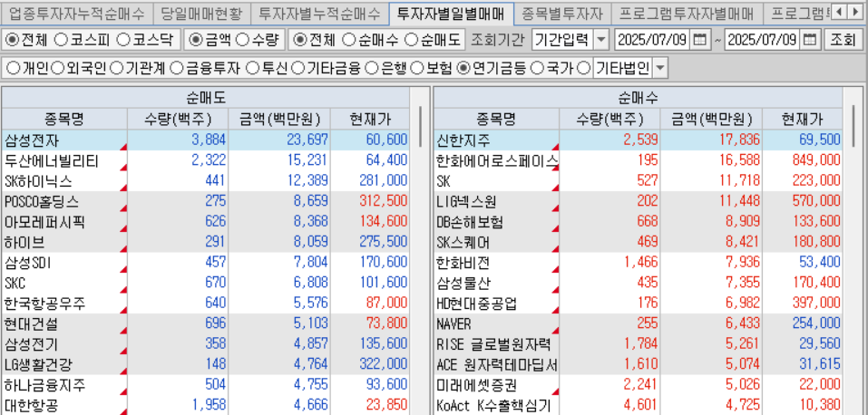Image resolution: width=868 pixels, height=415 pixels.
Task: Select the 코스피 radio button
Action: click(x=61, y=40)
